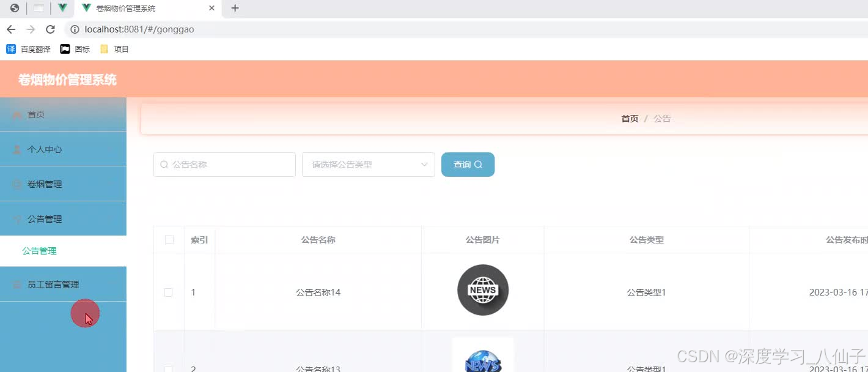Click the magnifier icon inside 公告名称 field

tap(163, 164)
